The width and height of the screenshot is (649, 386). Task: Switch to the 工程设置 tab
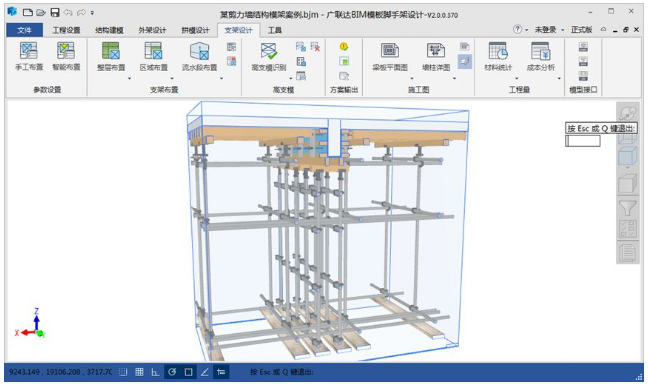(66, 30)
